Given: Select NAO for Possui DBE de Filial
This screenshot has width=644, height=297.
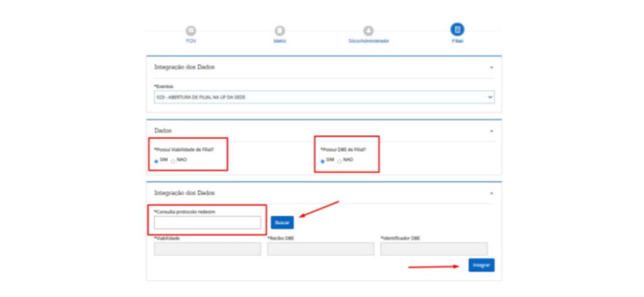Looking at the screenshot, I should [x=340, y=161].
